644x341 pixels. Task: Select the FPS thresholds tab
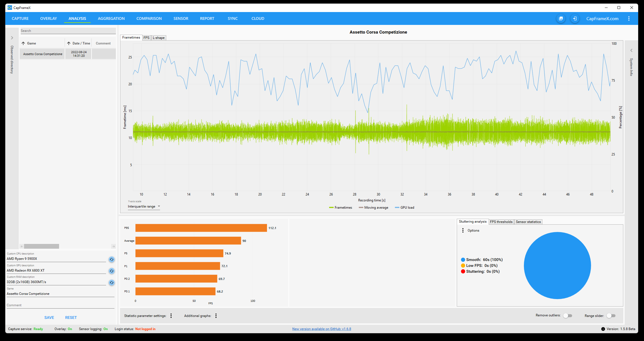(501, 222)
